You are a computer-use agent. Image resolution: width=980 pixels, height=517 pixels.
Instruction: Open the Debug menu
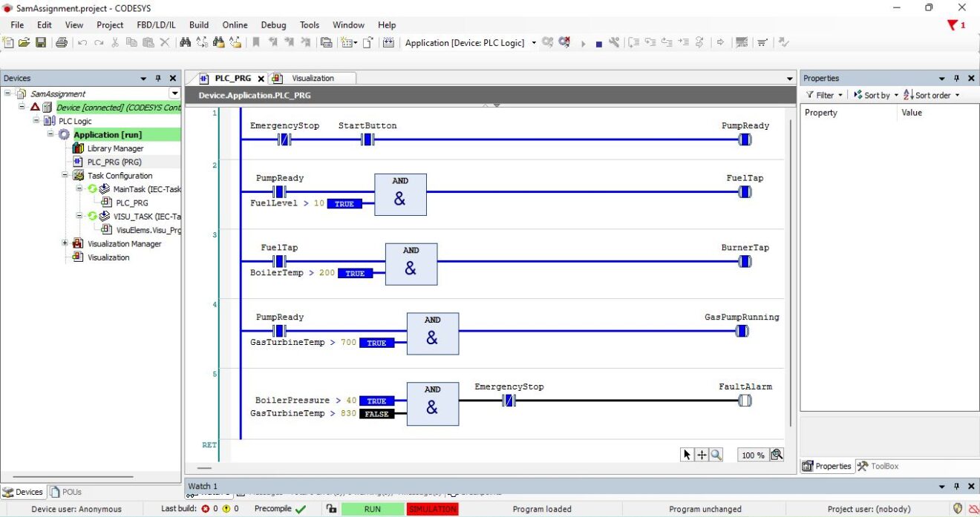274,24
